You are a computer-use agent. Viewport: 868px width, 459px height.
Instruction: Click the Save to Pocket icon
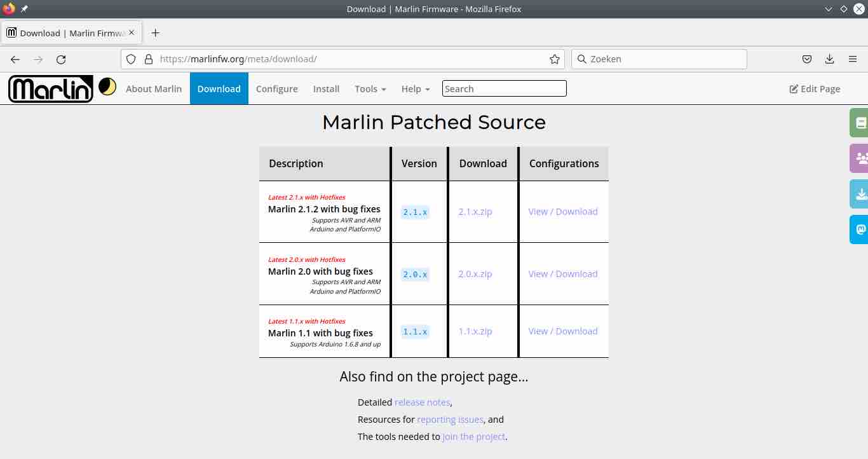806,58
